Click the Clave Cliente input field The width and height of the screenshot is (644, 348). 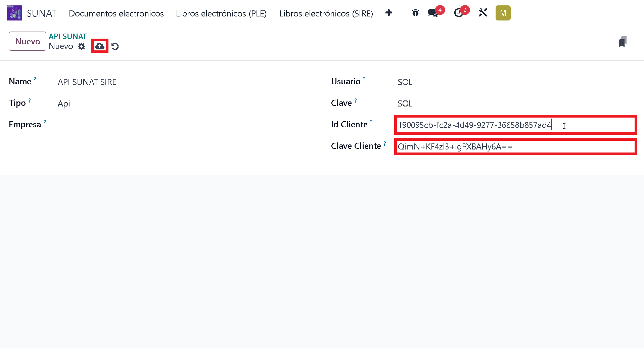coord(515,147)
